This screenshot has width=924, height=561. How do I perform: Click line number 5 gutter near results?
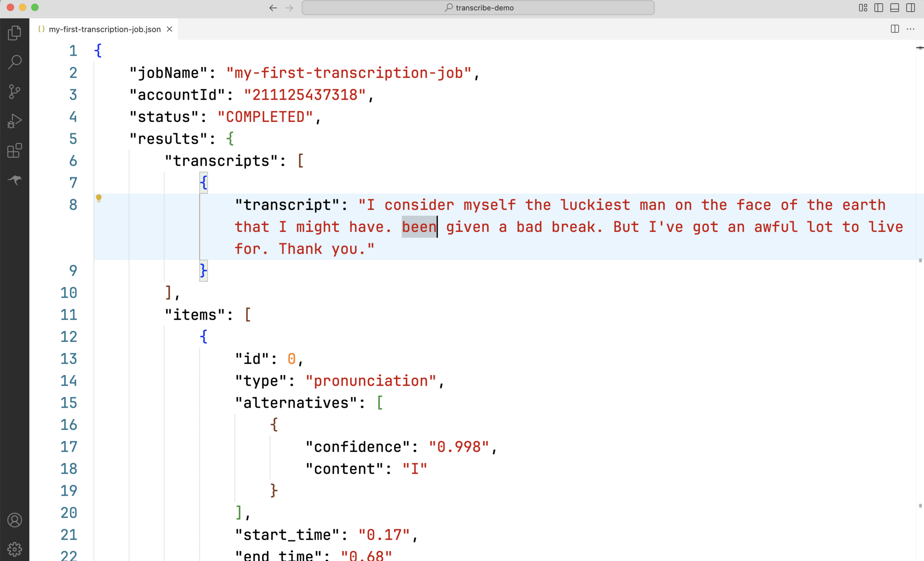click(x=73, y=139)
